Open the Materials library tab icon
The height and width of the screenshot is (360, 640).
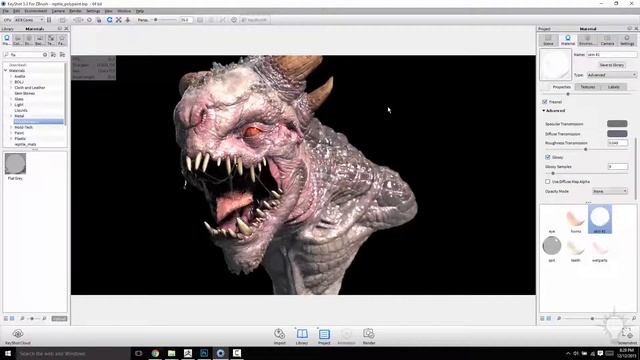[7, 40]
